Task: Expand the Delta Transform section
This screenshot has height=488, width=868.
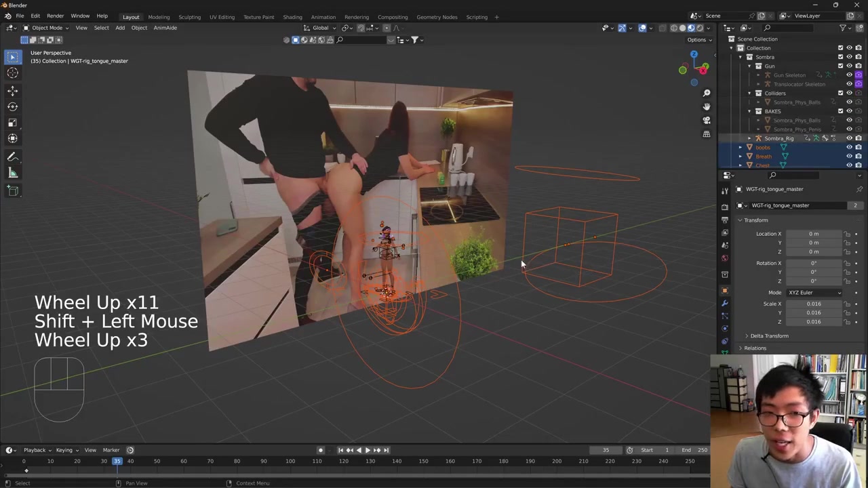Action: 769,336
